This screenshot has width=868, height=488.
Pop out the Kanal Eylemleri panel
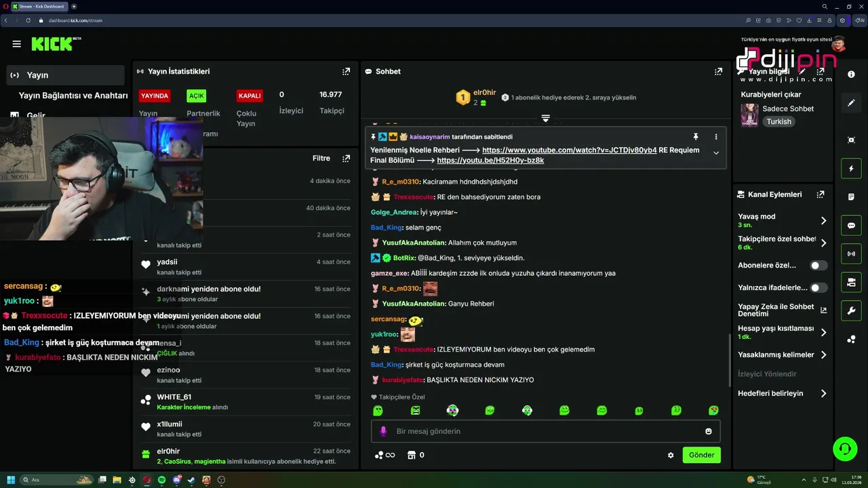(x=821, y=195)
